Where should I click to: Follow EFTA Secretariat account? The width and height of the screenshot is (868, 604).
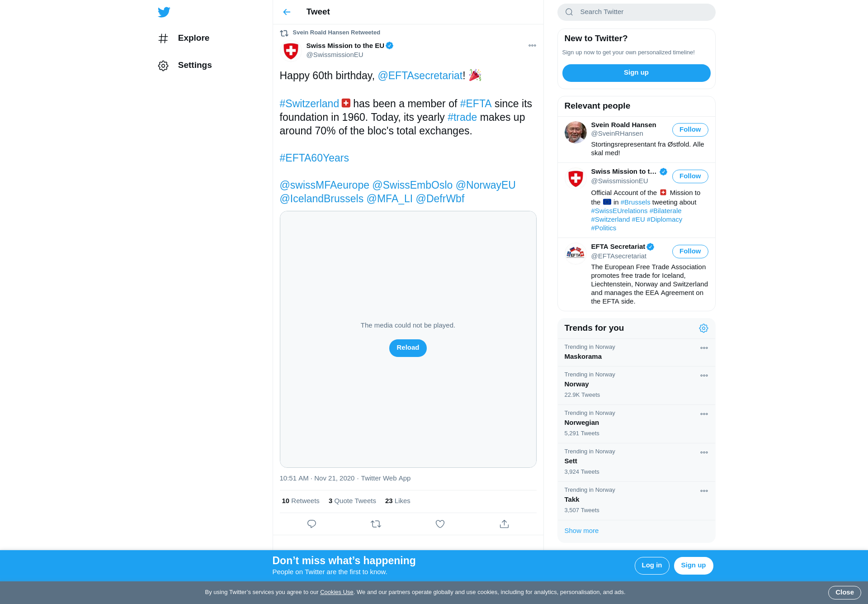pos(690,252)
